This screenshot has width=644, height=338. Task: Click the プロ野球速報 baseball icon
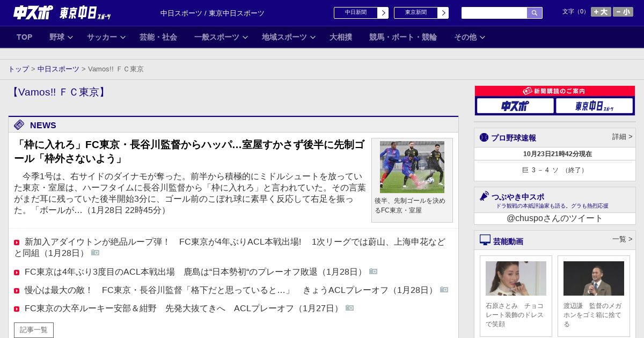pyautogui.click(x=484, y=137)
